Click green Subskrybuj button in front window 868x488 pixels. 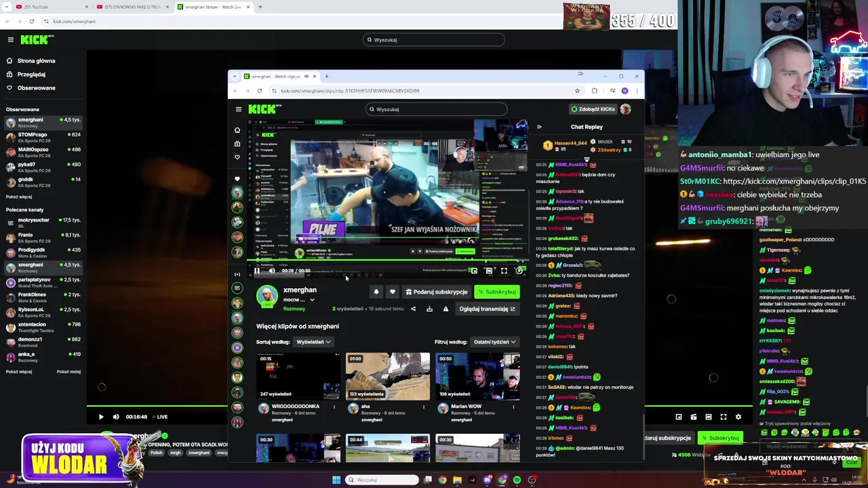point(496,292)
